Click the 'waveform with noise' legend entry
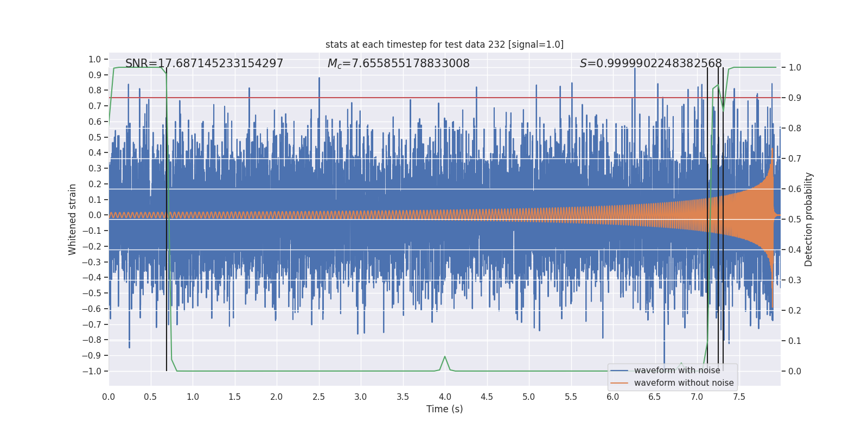The height and width of the screenshot is (434, 868). 677,371
